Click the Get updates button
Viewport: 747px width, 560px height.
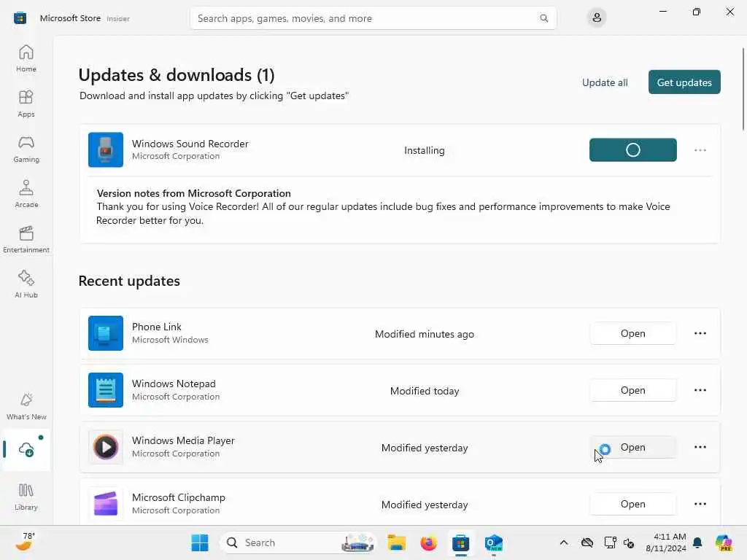684,82
